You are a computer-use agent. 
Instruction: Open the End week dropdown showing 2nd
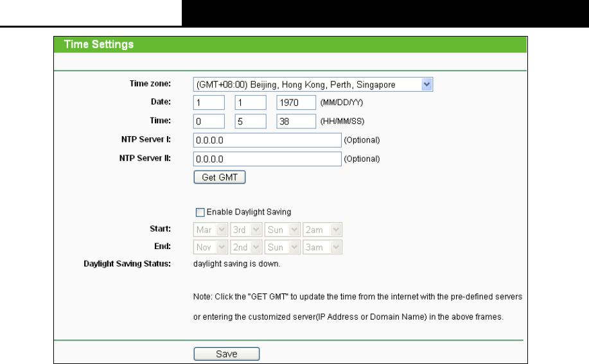(x=246, y=247)
